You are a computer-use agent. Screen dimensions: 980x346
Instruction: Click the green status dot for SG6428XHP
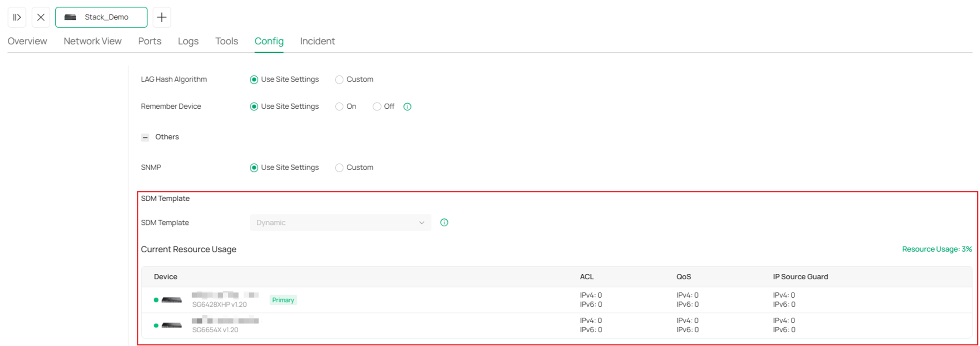(156, 300)
